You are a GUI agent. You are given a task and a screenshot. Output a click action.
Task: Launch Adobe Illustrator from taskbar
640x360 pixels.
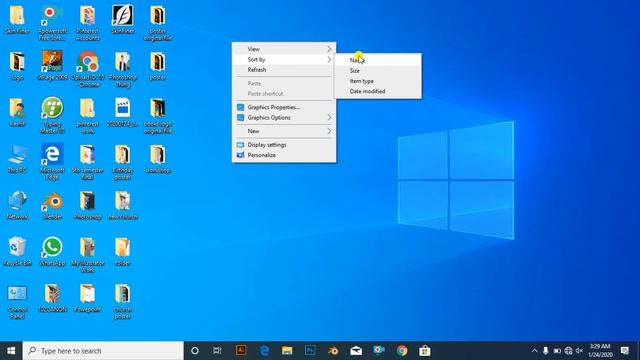click(x=241, y=350)
